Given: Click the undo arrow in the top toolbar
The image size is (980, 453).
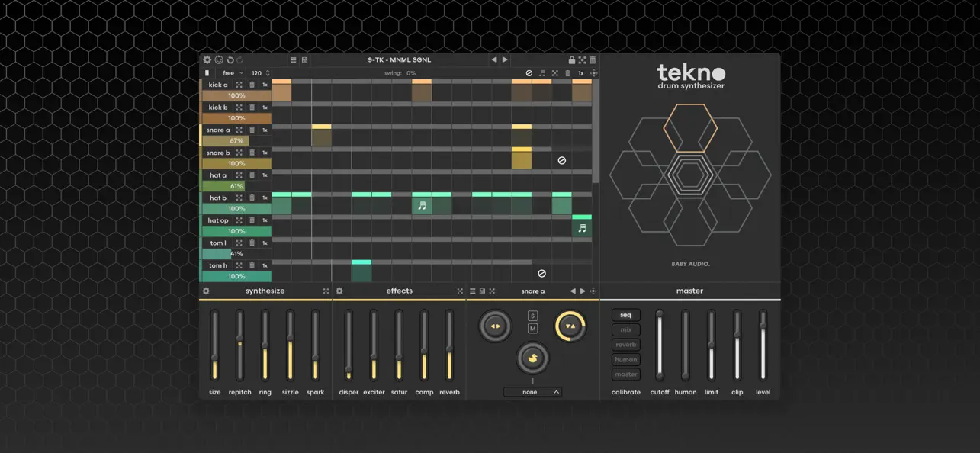Looking at the screenshot, I should tap(230, 59).
